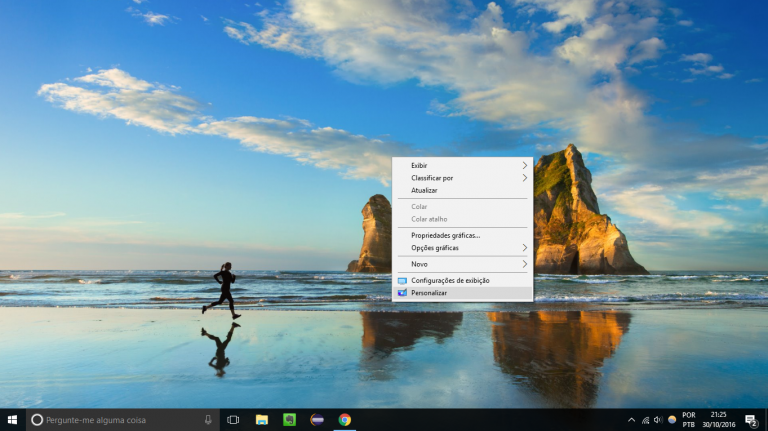
Task: Open the Classificar por submenu
Action: (x=462, y=178)
